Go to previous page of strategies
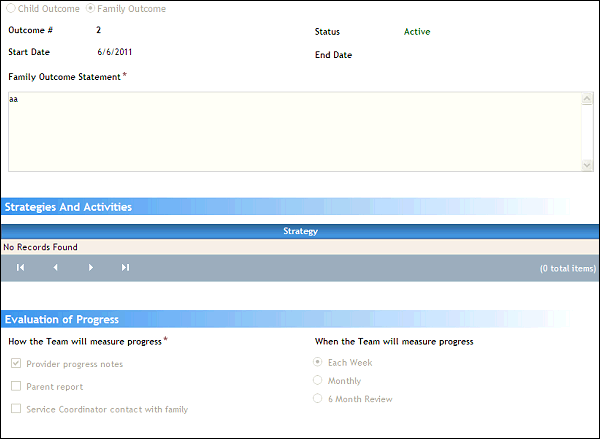Viewport: 600px width, 439px height. click(55, 268)
